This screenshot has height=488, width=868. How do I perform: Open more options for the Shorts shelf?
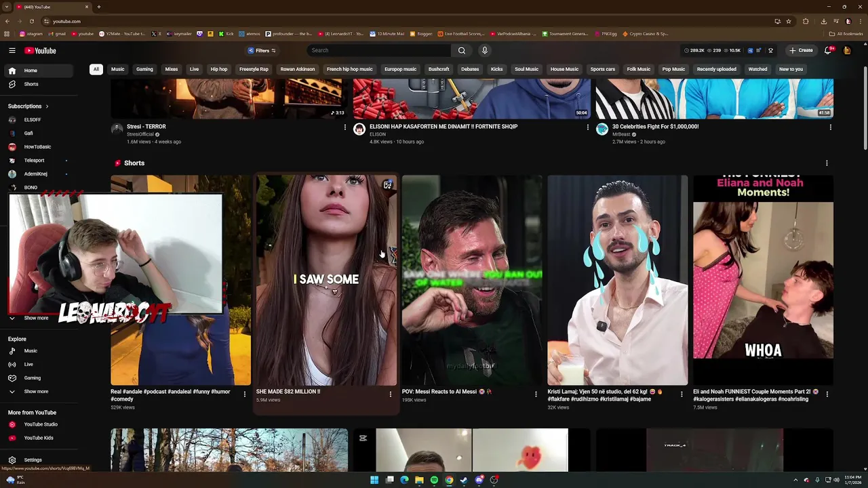tap(827, 163)
